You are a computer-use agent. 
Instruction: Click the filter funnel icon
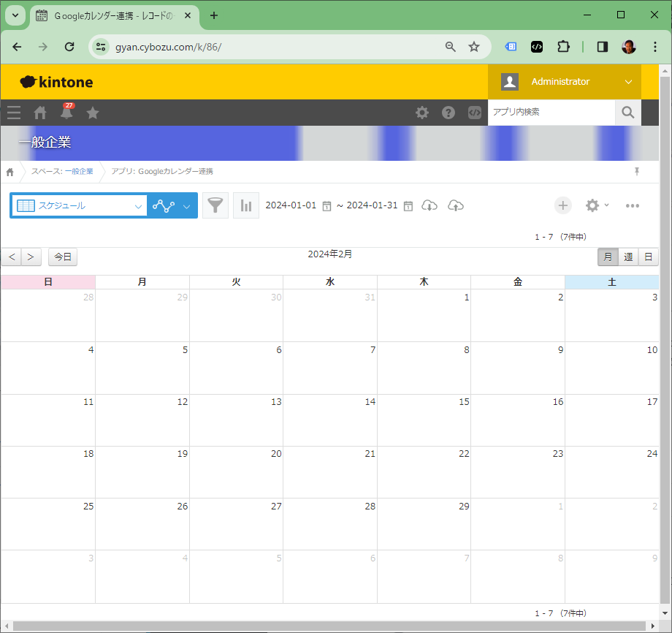(x=215, y=206)
